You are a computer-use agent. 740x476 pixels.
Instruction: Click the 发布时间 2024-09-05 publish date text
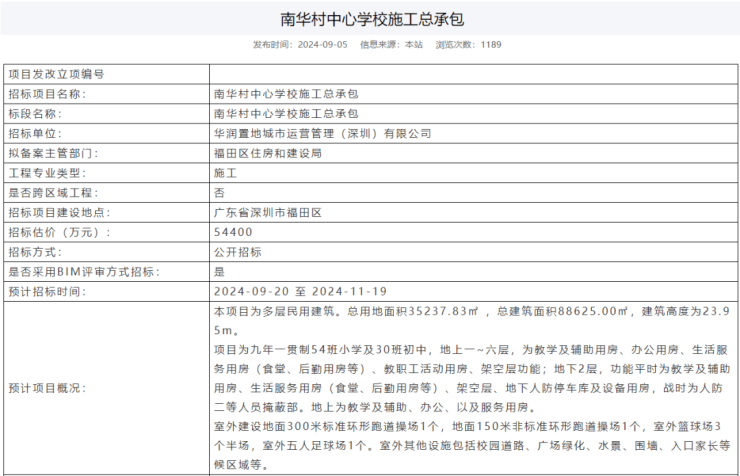pyautogui.click(x=300, y=45)
